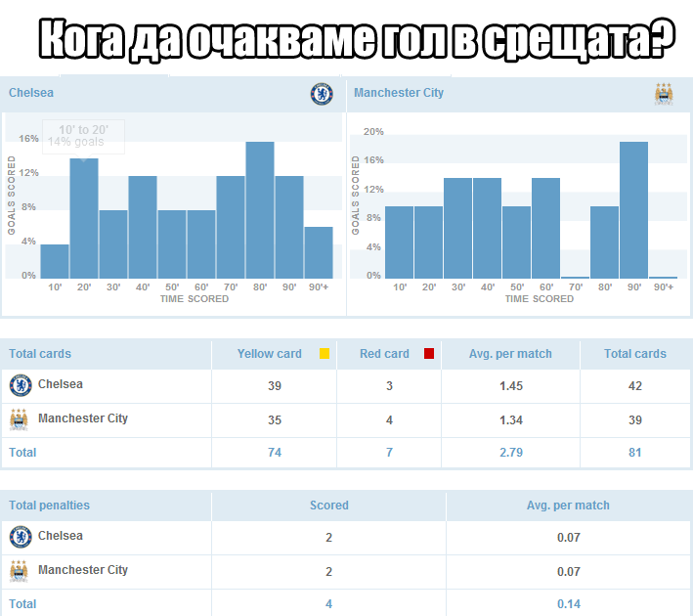Click the Bulgarian headline at the top
Image resolution: width=693 pixels, height=616 pixels.
[x=357, y=39]
